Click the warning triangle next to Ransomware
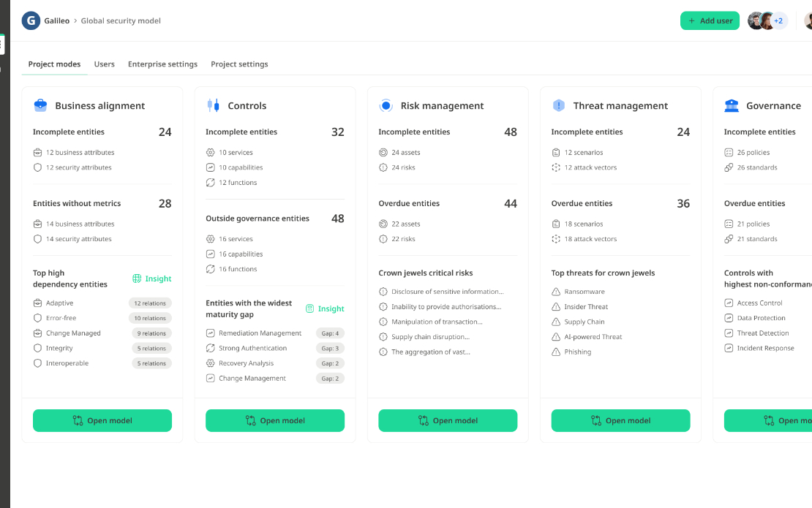812x508 pixels. [x=556, y=292]
